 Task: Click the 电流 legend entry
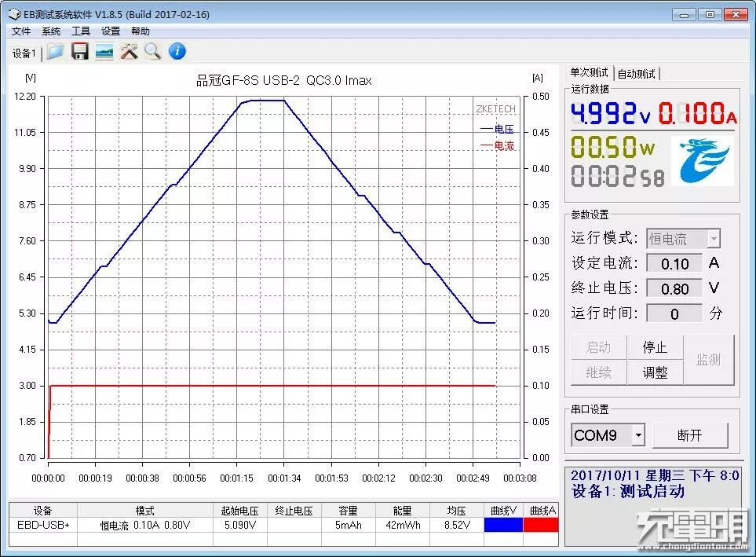pos(497,146)
